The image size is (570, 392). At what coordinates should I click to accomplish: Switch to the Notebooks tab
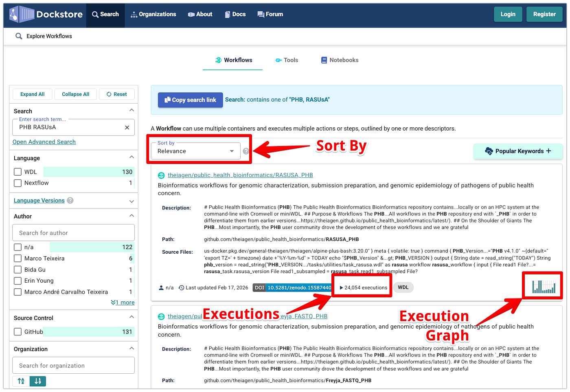point(340,60)
